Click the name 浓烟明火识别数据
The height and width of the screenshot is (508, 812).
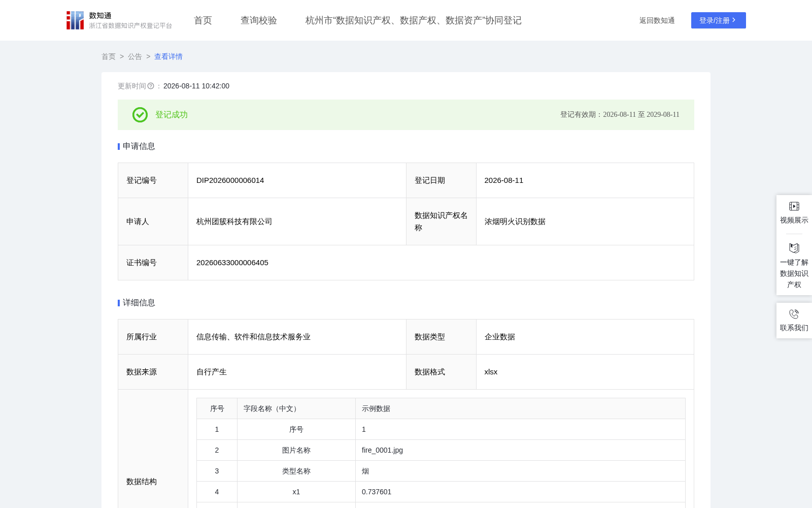pyautogui.click(x=515, y=221)
